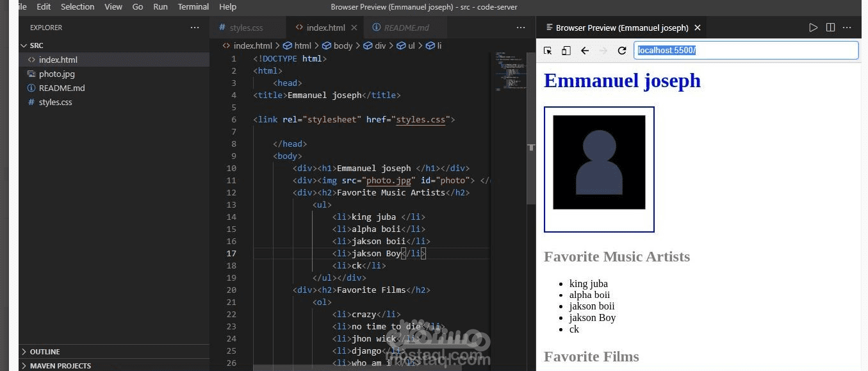Viewport: 868px width, 371px height.
Task: Split the editor with the layout icon
Action: click(830, 28)
